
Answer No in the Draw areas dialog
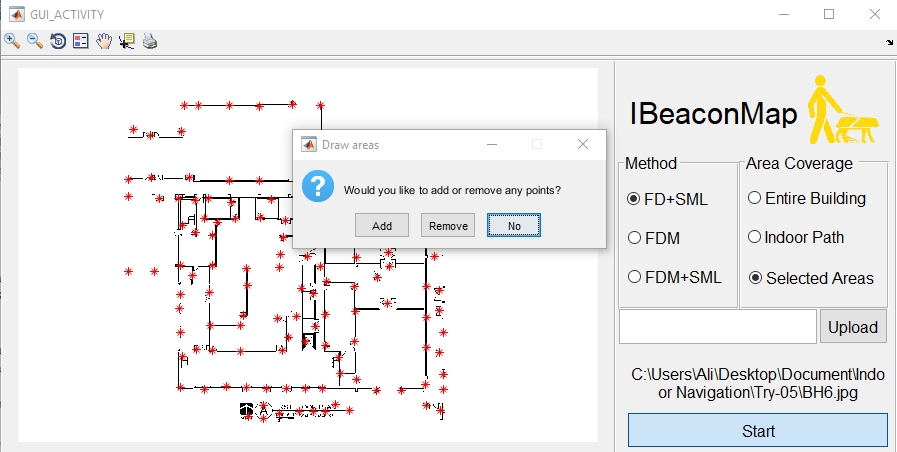tap(514, 226)
